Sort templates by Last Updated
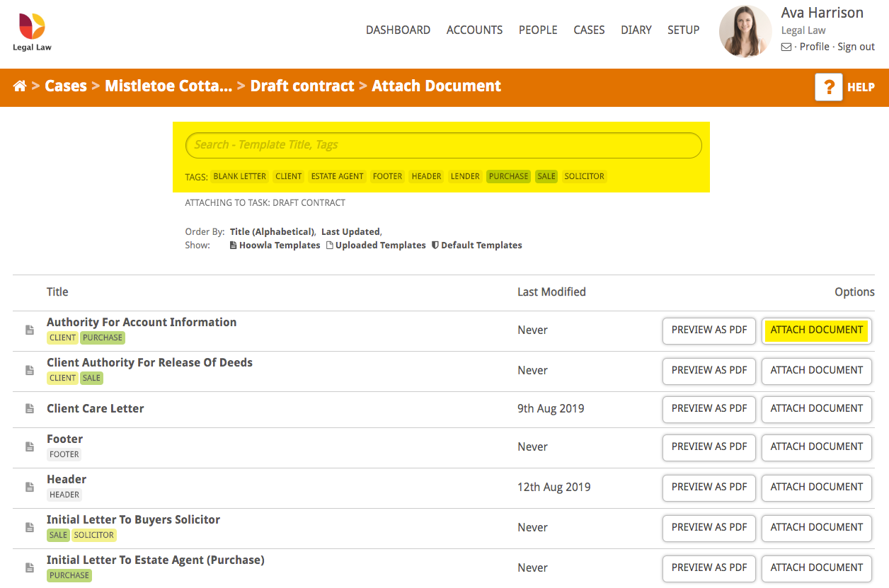889x588 pixels. click(x=350, y=231)
